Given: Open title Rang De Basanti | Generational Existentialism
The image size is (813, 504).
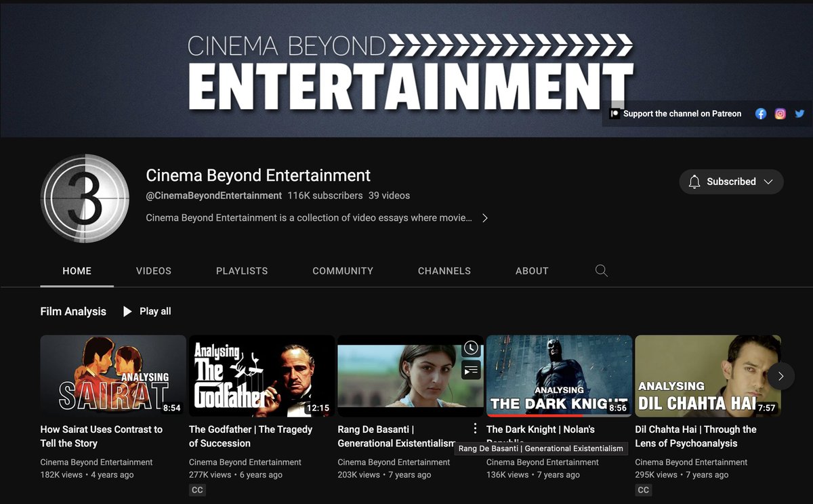Looking at the screenshot, I should 396,436.
